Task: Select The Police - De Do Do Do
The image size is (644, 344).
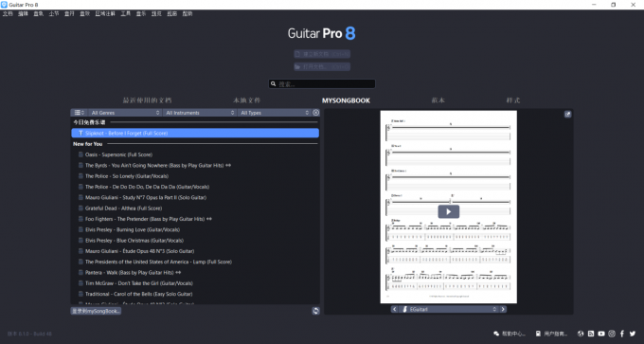Action: tap(195, 187)
